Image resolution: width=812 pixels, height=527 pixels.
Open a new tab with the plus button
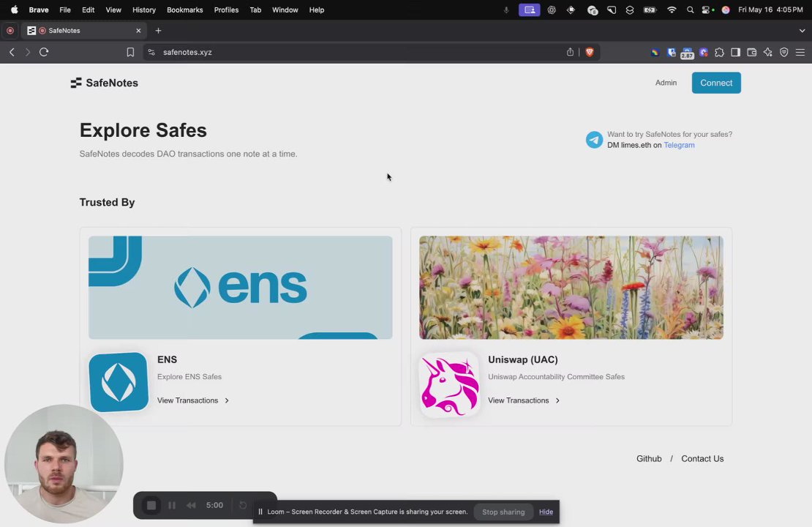tap(159, 31)
